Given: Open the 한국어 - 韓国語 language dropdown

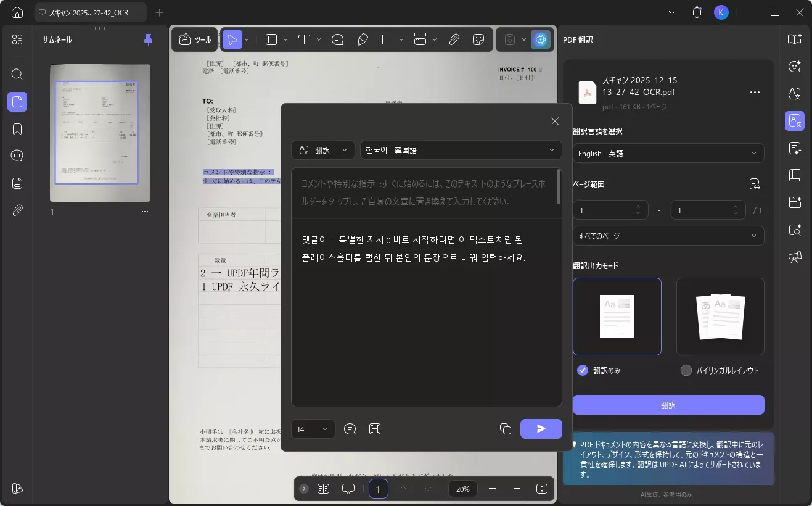Looking at the screenshot, I should (460, 150).
